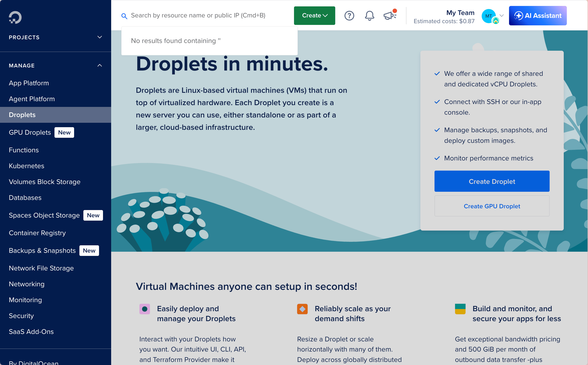Open Kubernetes in sidebar

27,166
